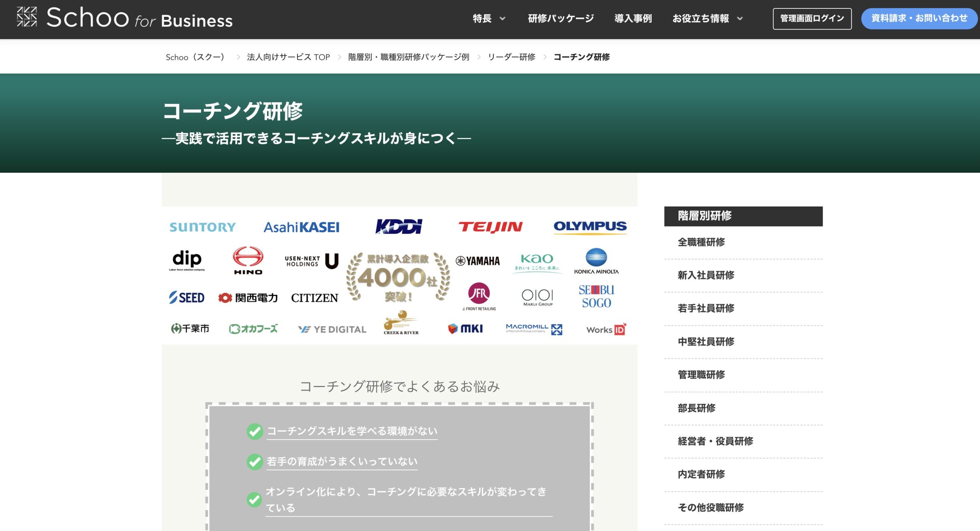This screenshot has width=980, height=531.
Task: Click green checkmark beside 若手の育成がうまくいっていない
Action: (x=255, y=462)
